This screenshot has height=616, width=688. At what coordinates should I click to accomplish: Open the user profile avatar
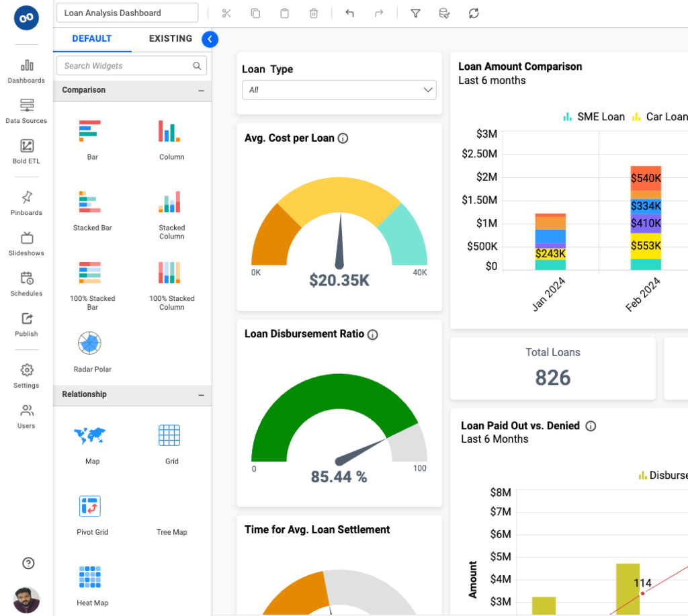click(x=26, y=600)
